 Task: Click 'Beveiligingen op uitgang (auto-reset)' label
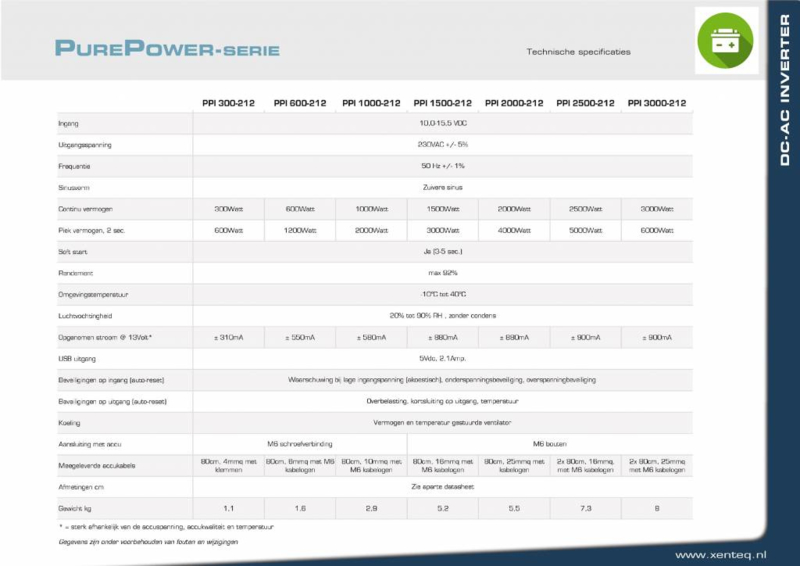112,402
